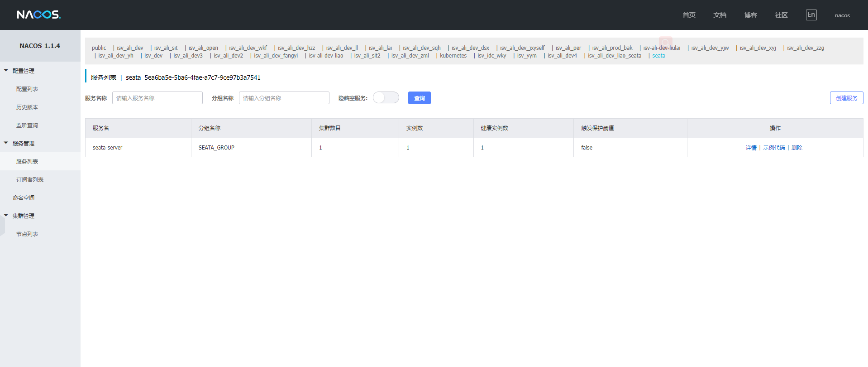Switch to the isv_ali_dev_wkf namespace
Screen dimensions: 868x367
click(x=248, y=48)
